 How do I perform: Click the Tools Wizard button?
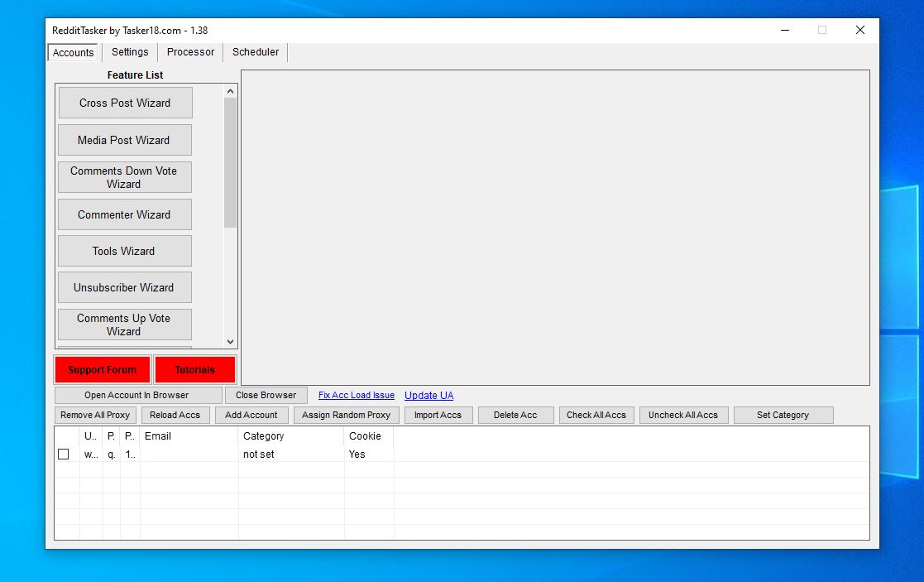pyautogui.click(x=125, y=251)
